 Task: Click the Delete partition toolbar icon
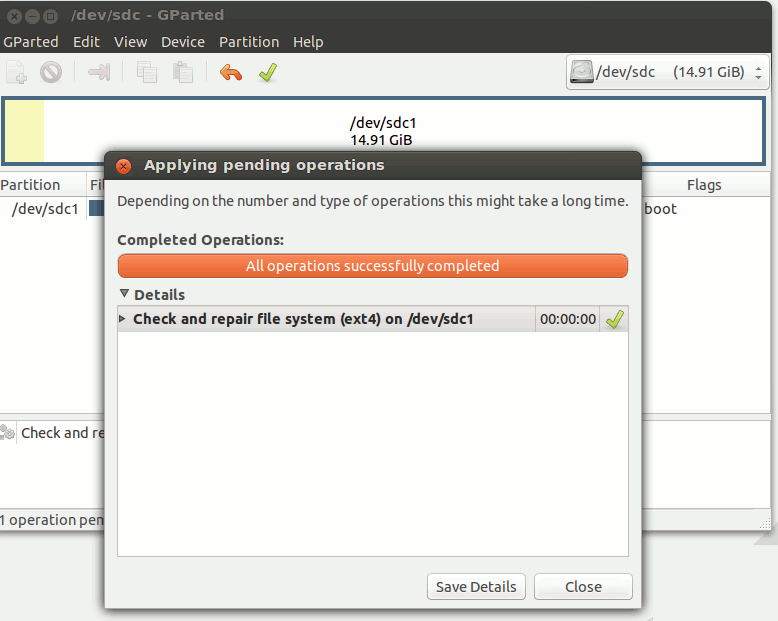click(51, 72)
